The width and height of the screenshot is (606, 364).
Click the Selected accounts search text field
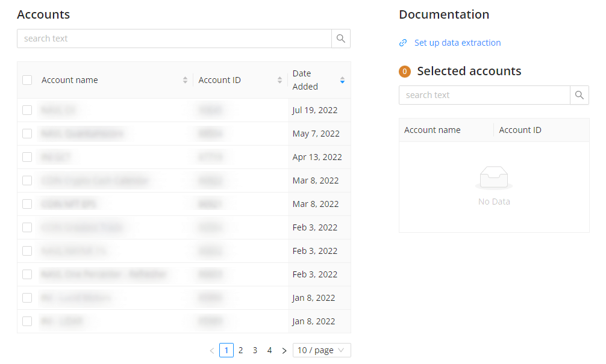point(482,94)
